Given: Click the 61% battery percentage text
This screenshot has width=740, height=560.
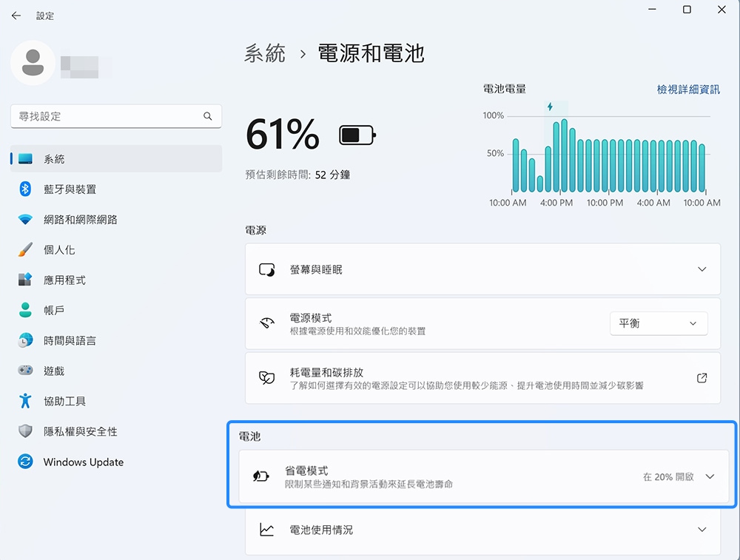Looking at the screenshot, I should [x=282, y=135].
